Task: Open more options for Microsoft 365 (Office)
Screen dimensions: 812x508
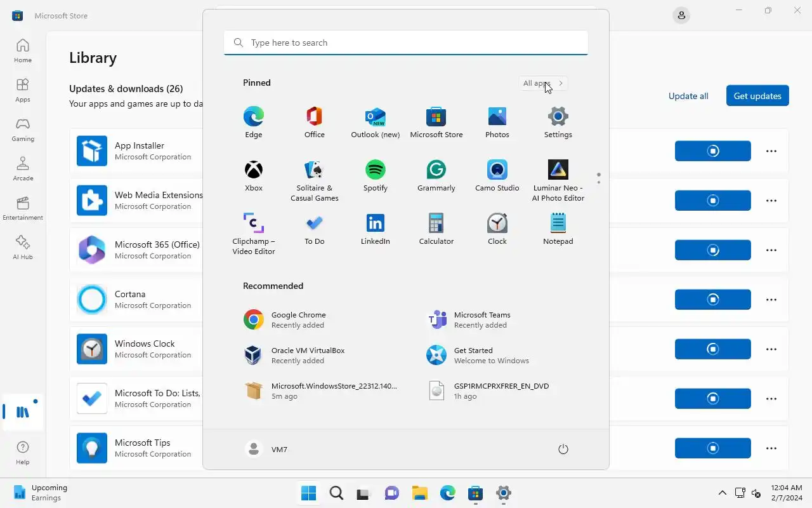Action: [771, 250]
